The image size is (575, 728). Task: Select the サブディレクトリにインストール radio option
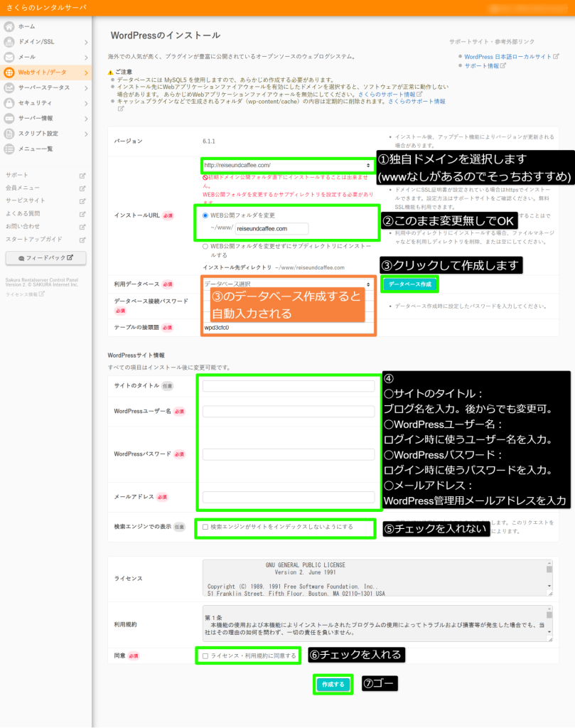[205, 247]
